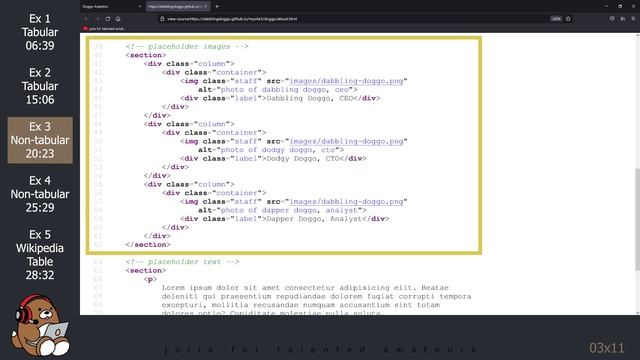The image size is (640, 360).
Task: Switch to the Doggo Analytics tab
Action: [112, 7]
